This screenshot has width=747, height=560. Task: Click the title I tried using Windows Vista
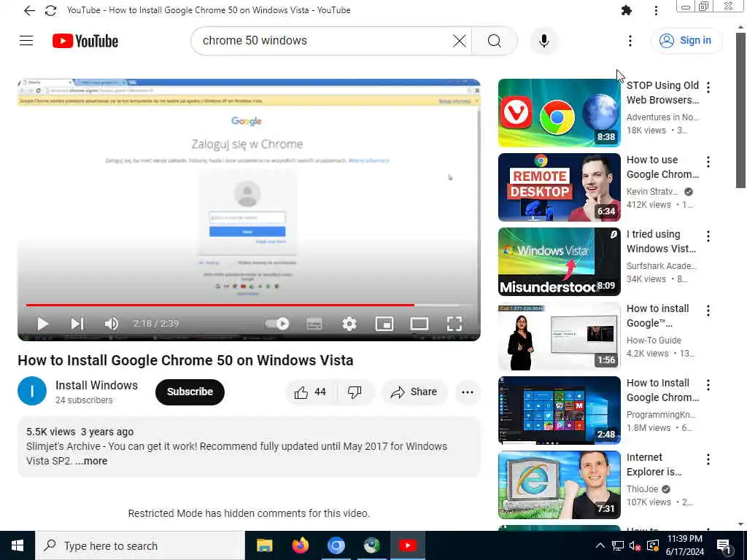pos(661,241)
